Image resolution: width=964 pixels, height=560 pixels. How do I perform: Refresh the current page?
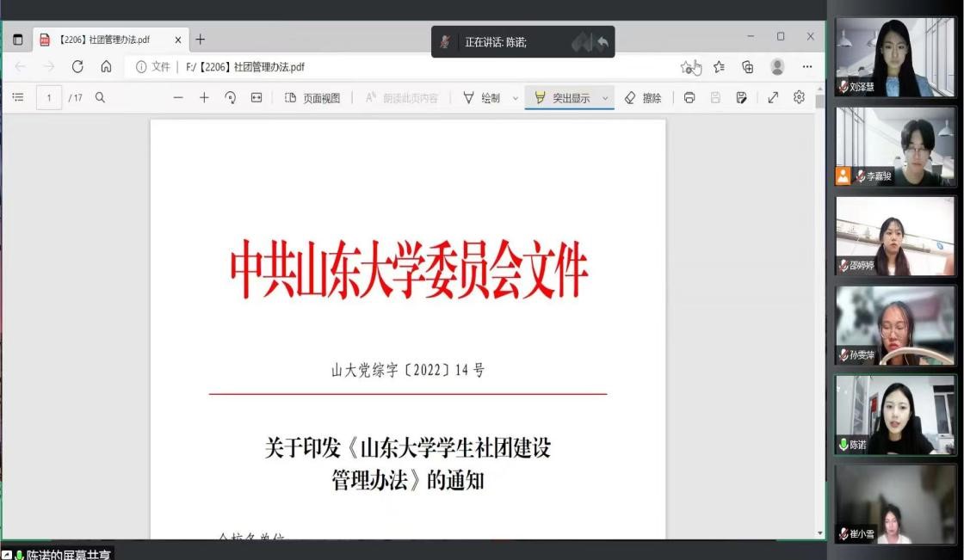point(77,66)
